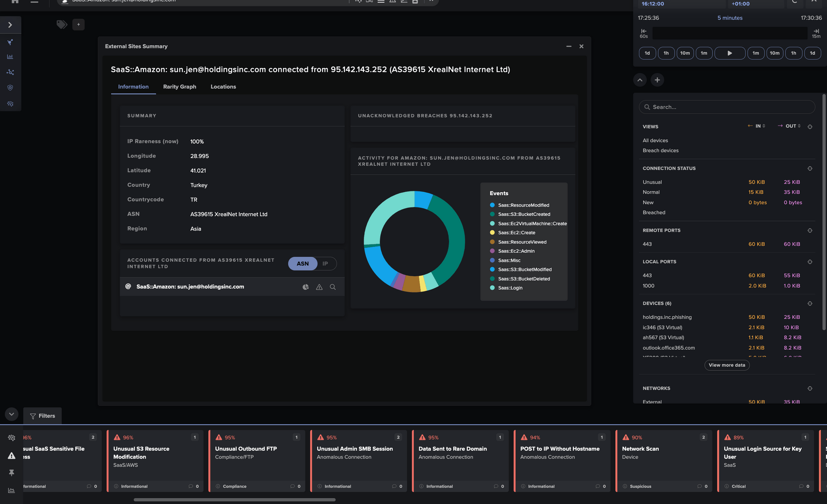The width and height of the screenshot is (827, 504).
Task: Click the pie chart icon in account row
Action: pyautogui.click(x=306, y=287)
